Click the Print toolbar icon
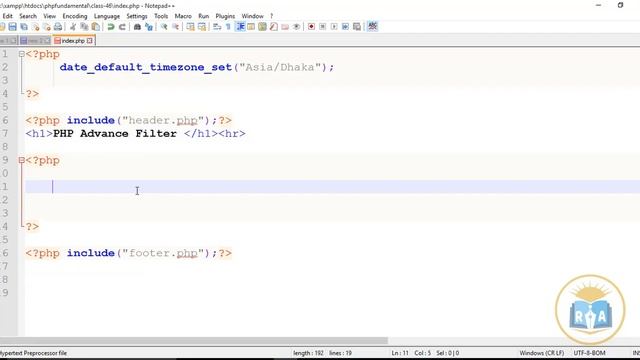 pos(58,27)
